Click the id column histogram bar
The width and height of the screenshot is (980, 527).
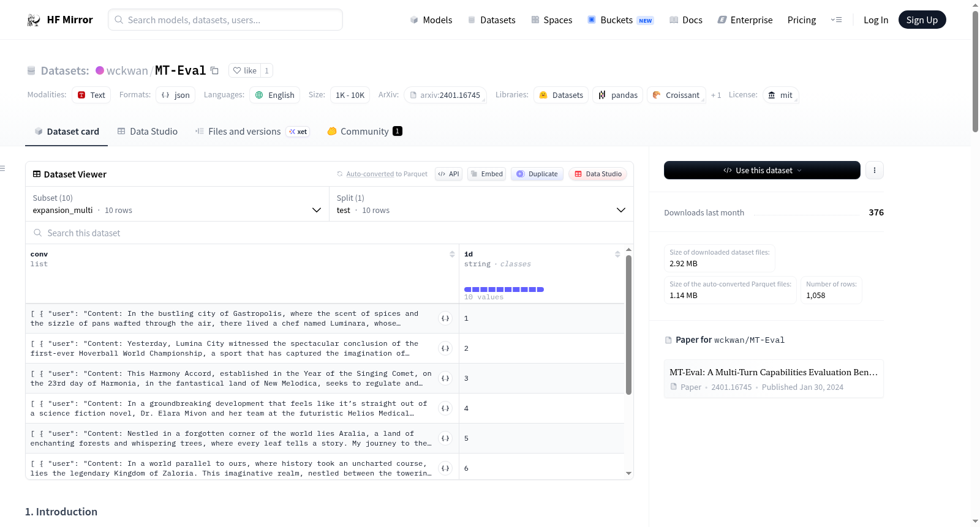coord(504,290)
